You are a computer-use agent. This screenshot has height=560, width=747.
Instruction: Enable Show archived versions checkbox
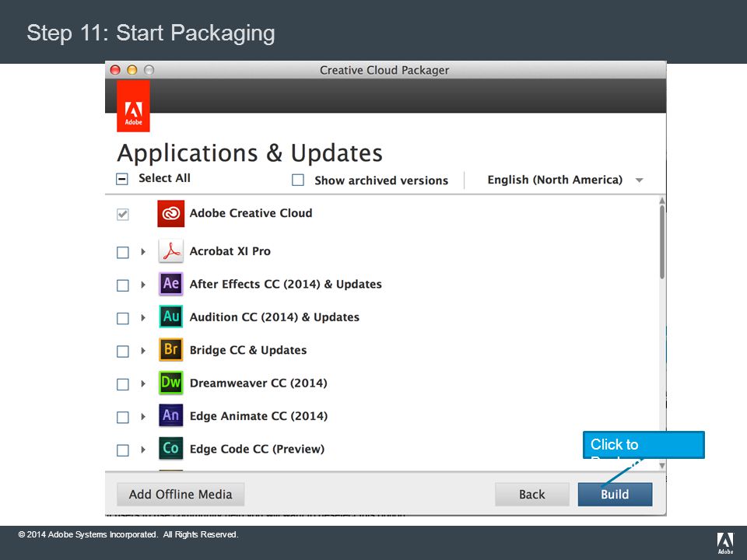point(298,180)
